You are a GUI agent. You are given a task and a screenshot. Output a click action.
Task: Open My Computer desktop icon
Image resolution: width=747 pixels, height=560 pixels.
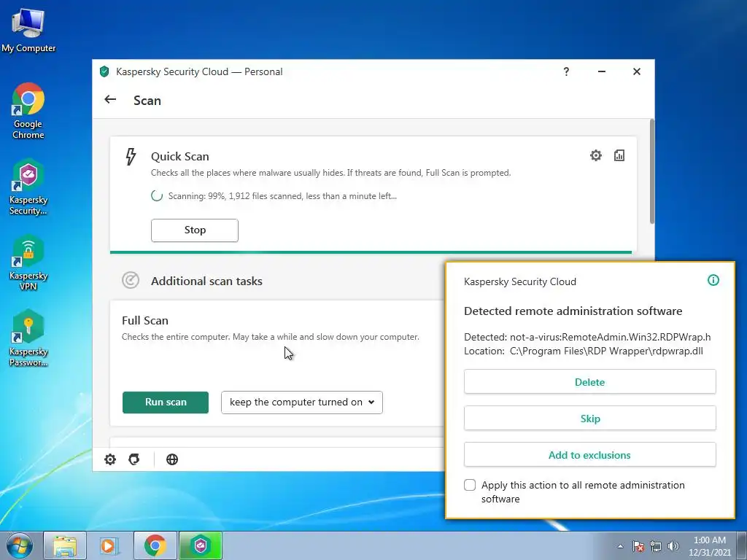click(x=28, y=29)
